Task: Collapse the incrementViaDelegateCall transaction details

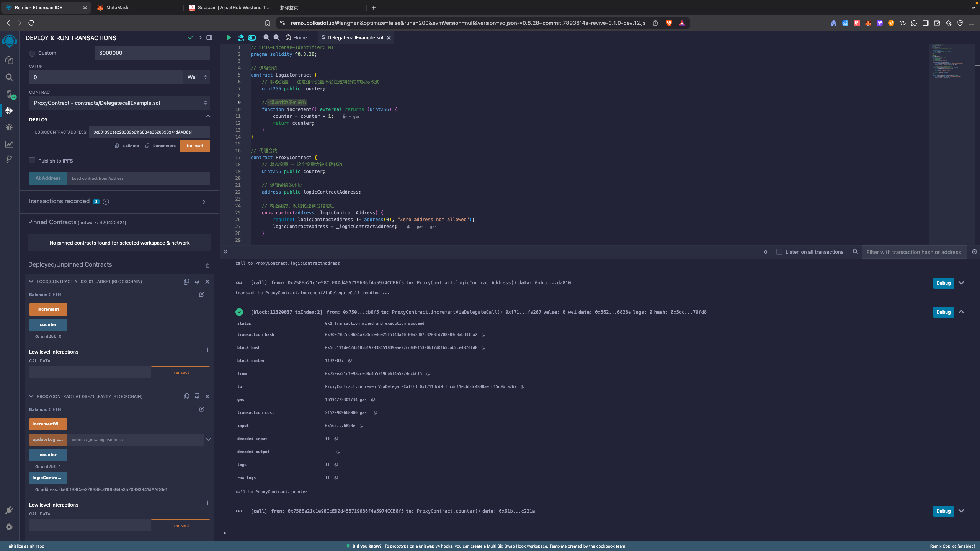Action: [x=961, y=312]
